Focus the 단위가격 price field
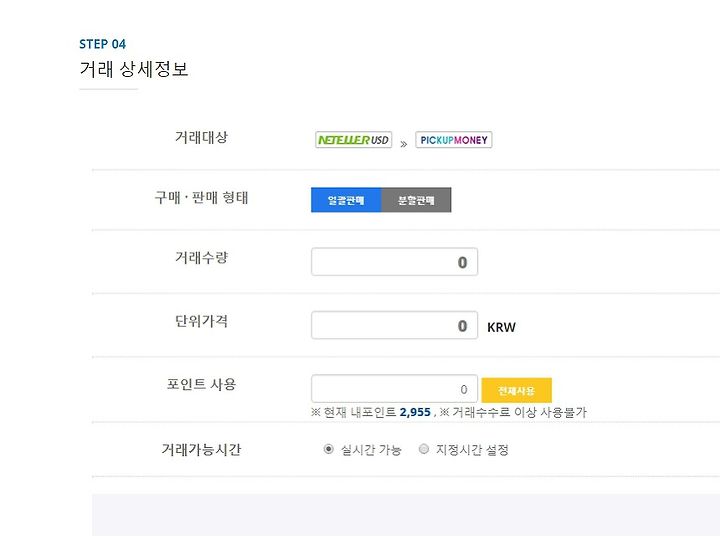 point(394,325)
